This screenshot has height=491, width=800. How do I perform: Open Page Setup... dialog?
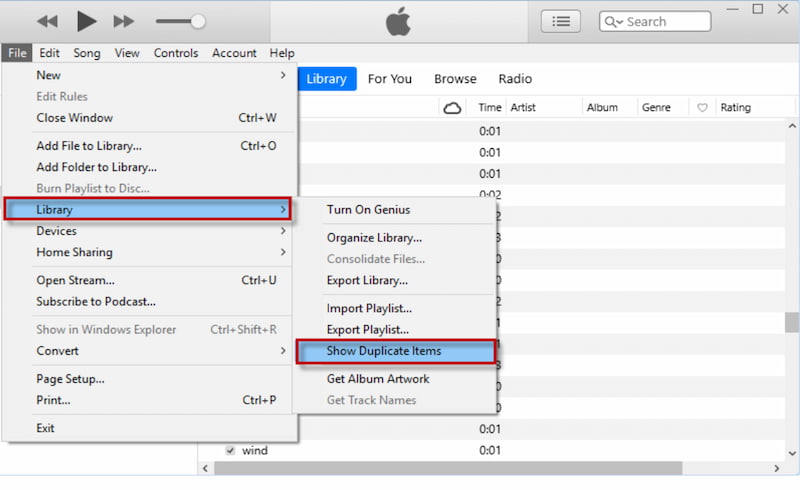(x=148, y=379)
